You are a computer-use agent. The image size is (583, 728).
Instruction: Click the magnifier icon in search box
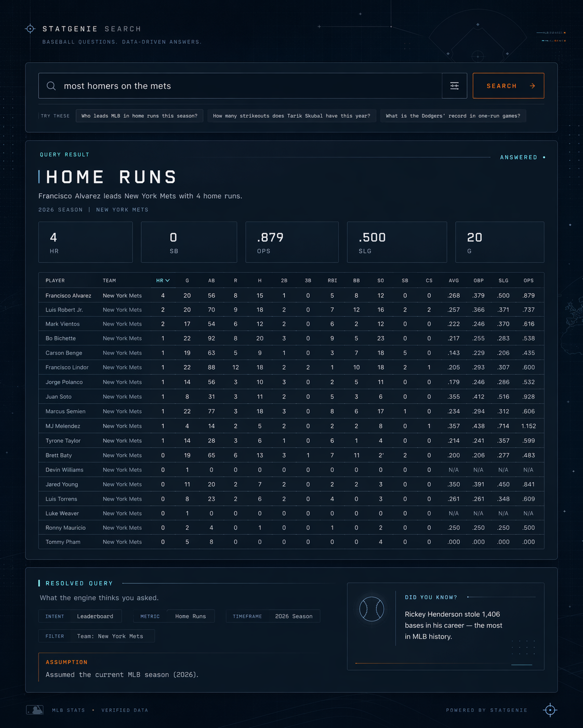51,86
